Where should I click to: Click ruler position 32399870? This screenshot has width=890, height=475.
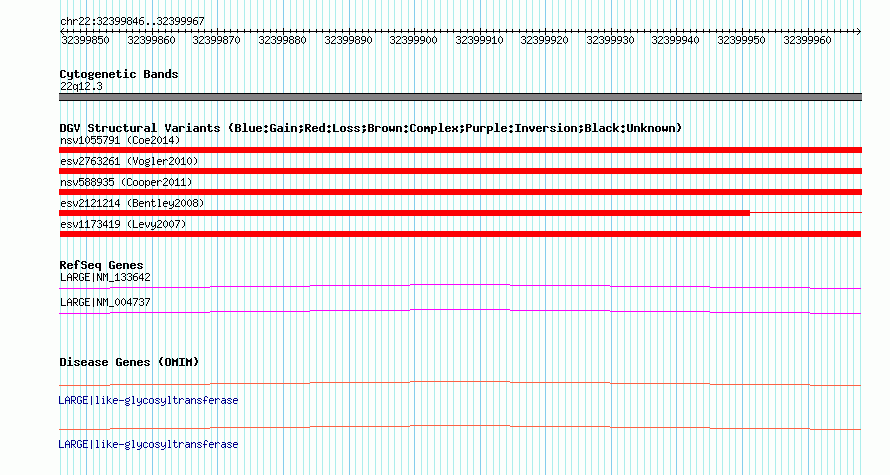[216, 40]
